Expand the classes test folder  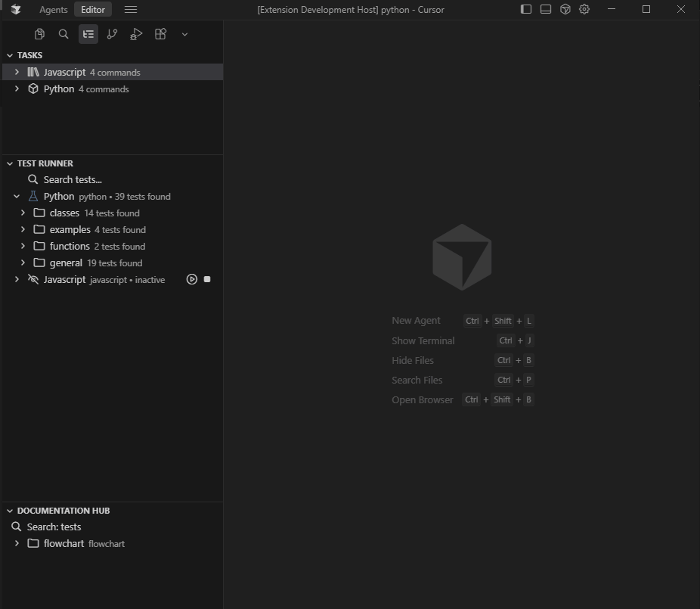click(x=23, y=213)
